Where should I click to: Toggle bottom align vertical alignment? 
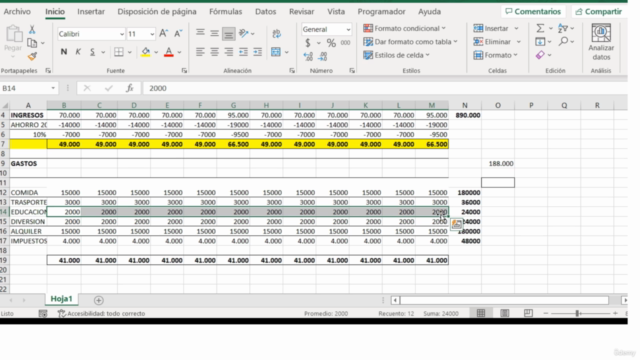point(229,34)
